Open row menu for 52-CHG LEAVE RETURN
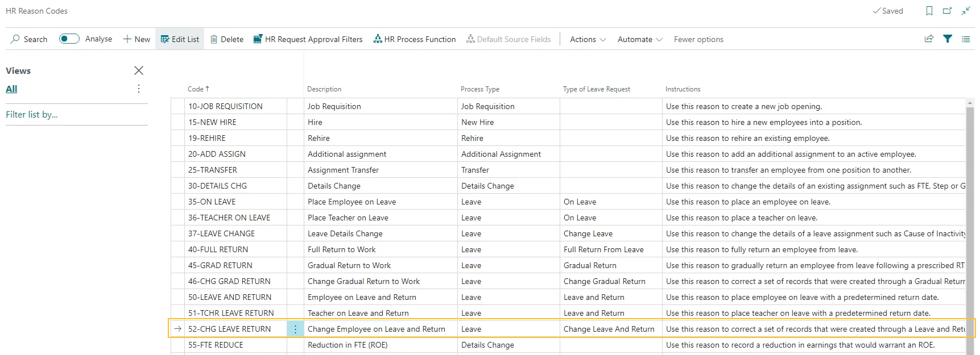This screenshot has height=355, width=980. [295, 329]
